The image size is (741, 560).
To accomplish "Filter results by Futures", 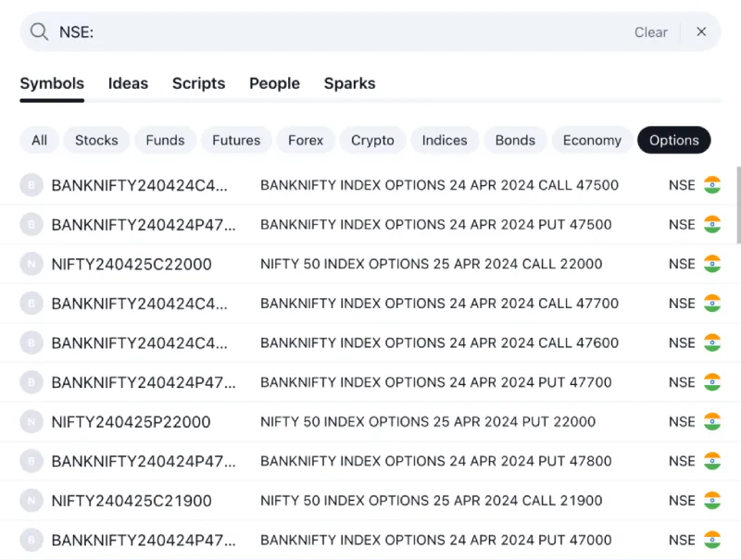I will coord(236,141).
